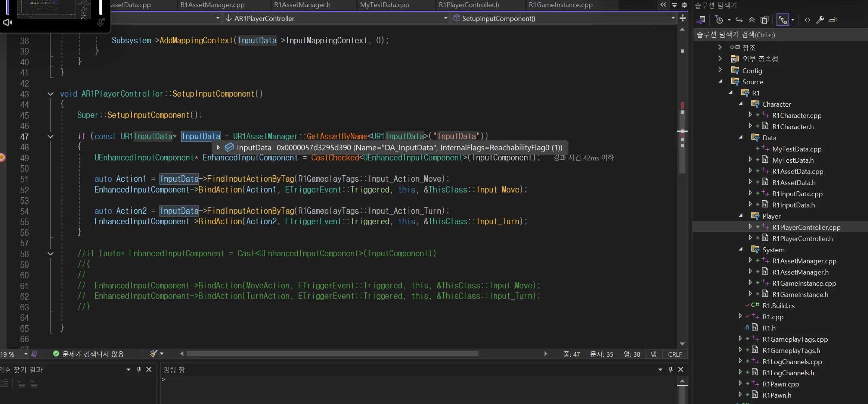
Task: Click the IntelliCode icon in the status strip
Action: click(34, 354)
